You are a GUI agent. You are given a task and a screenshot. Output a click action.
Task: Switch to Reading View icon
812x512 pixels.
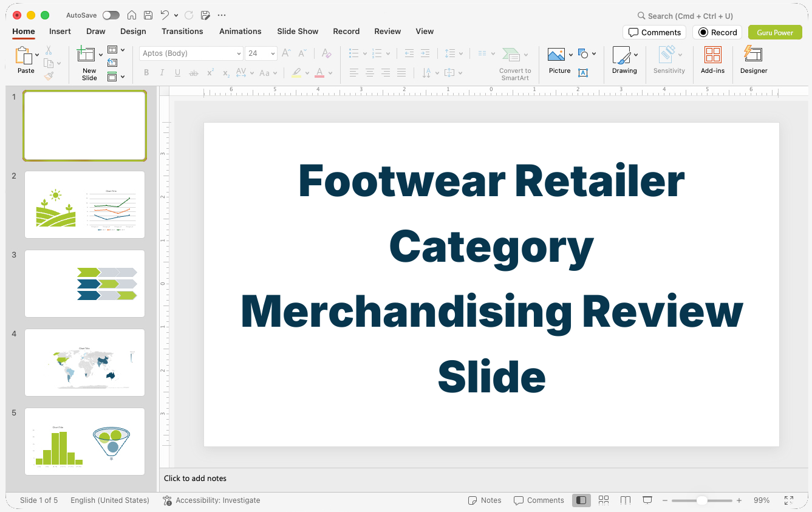(626, 500)
